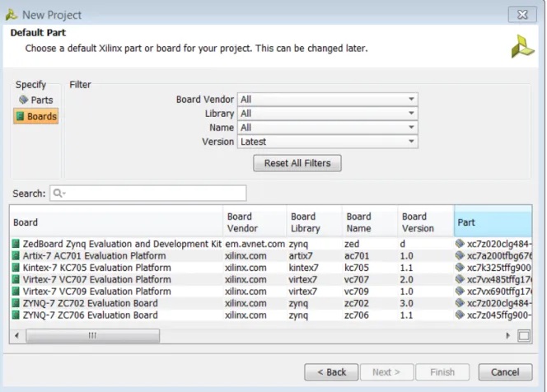Go back using the Back button
Screen dimensions: 547x392
(x=331, y=372)
